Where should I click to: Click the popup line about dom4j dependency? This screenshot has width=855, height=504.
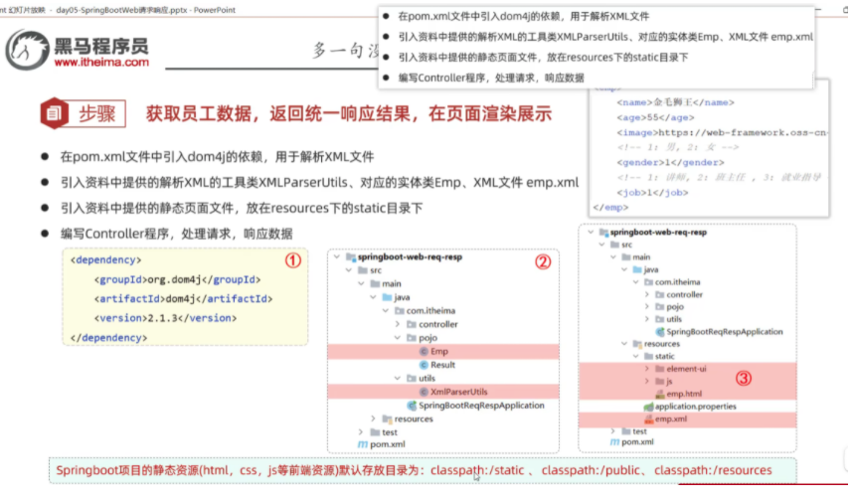pyautogui.click(x=524, y=16)
